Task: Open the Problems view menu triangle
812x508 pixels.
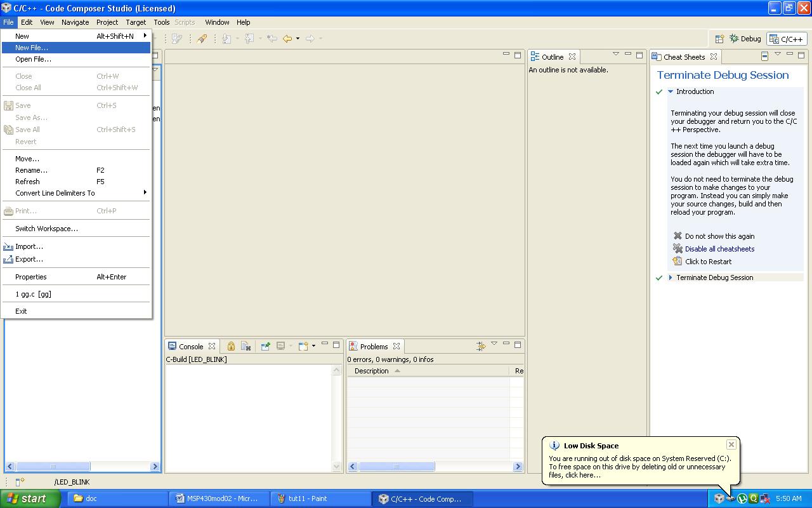Action: [494, 344]
